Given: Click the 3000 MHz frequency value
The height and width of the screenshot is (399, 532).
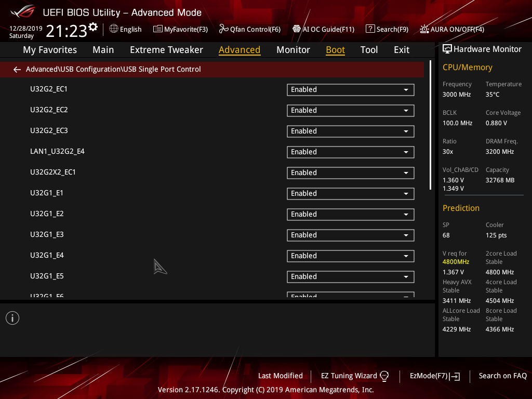Looking at the screenshot, I should pos(457,95).
